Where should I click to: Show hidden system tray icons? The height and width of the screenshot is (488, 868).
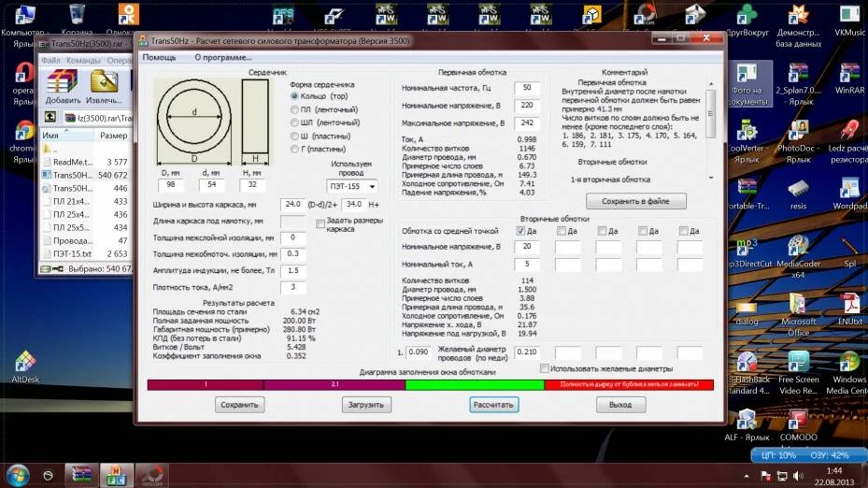pos(747,476)
